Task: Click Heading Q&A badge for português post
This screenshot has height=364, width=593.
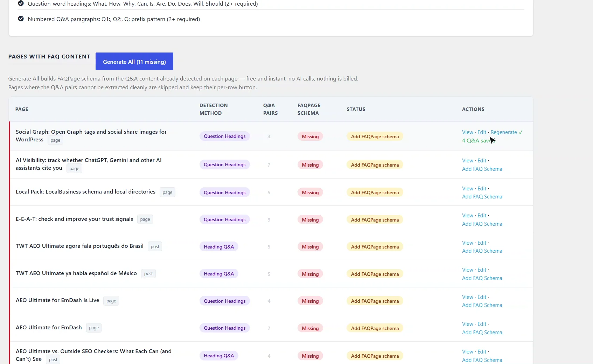Action: 219,247
